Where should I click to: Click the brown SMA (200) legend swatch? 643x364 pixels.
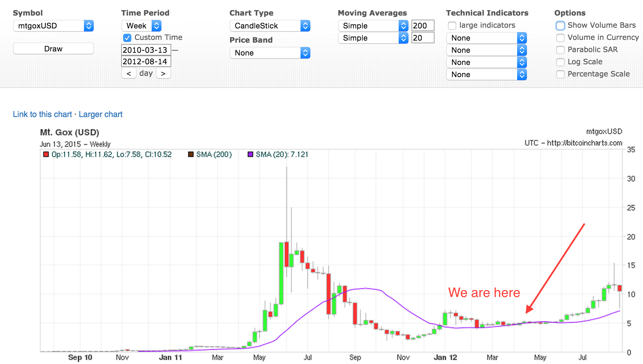191,155
